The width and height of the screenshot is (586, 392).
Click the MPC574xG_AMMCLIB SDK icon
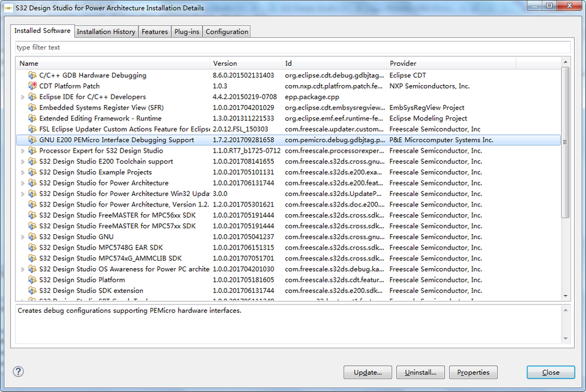pyautogui.click(x=32, y=259)
